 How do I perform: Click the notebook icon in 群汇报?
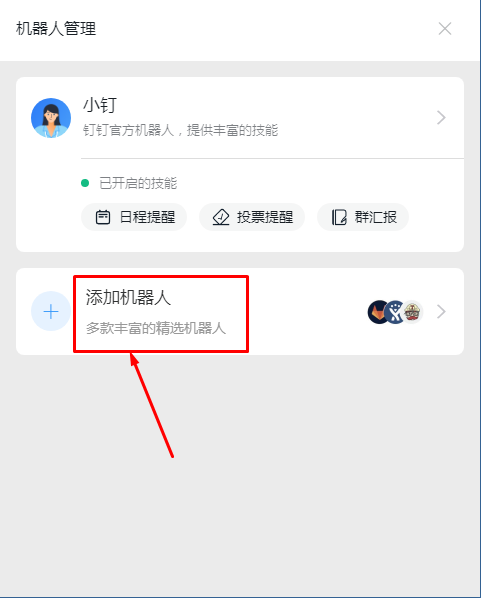pos(339,217)
